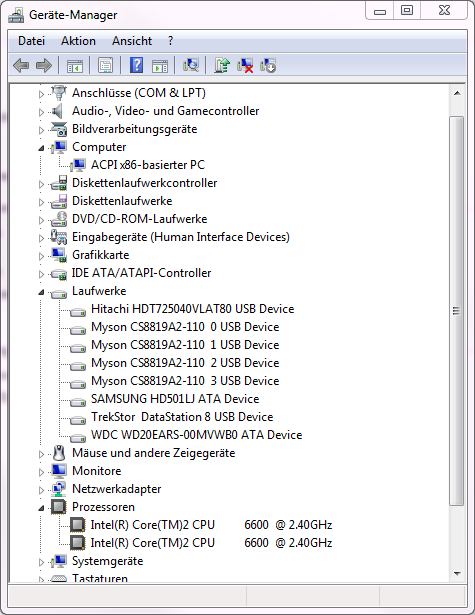Screen dimensions: 475x615
Task: Click the Eingabegeräte HID icon
Action: (x=59, y=237)
